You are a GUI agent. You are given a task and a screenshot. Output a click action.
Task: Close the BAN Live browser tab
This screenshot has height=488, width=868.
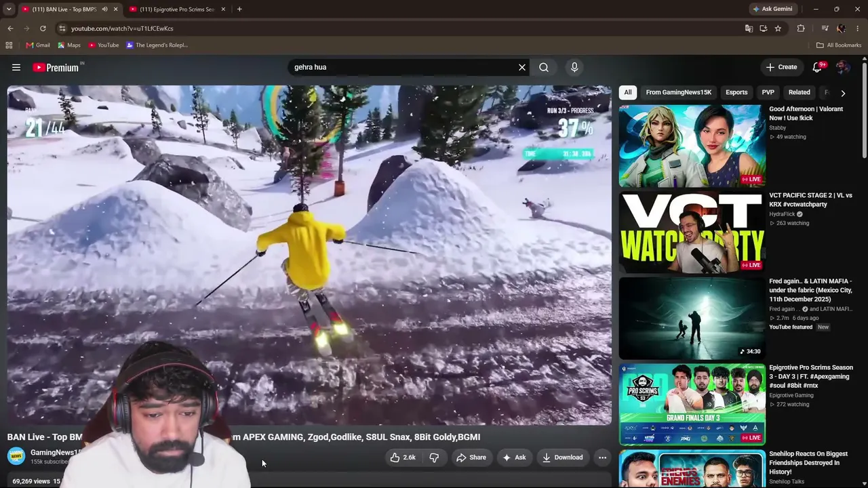point(115,9)
